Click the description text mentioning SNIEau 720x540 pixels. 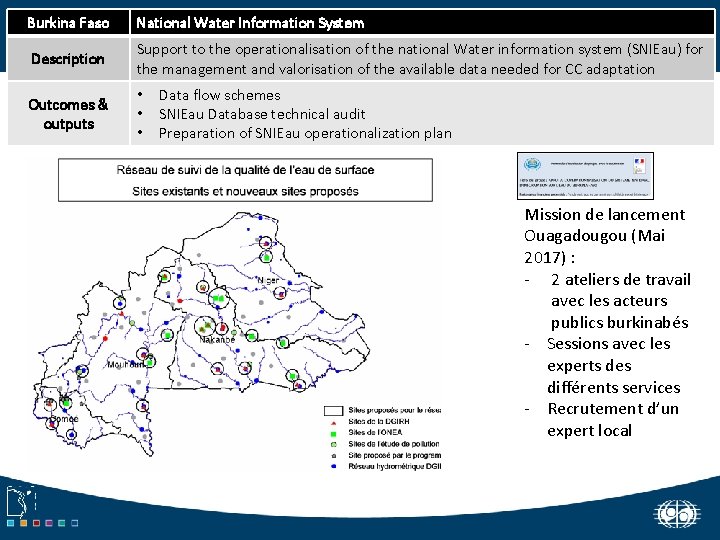[420, 59]
